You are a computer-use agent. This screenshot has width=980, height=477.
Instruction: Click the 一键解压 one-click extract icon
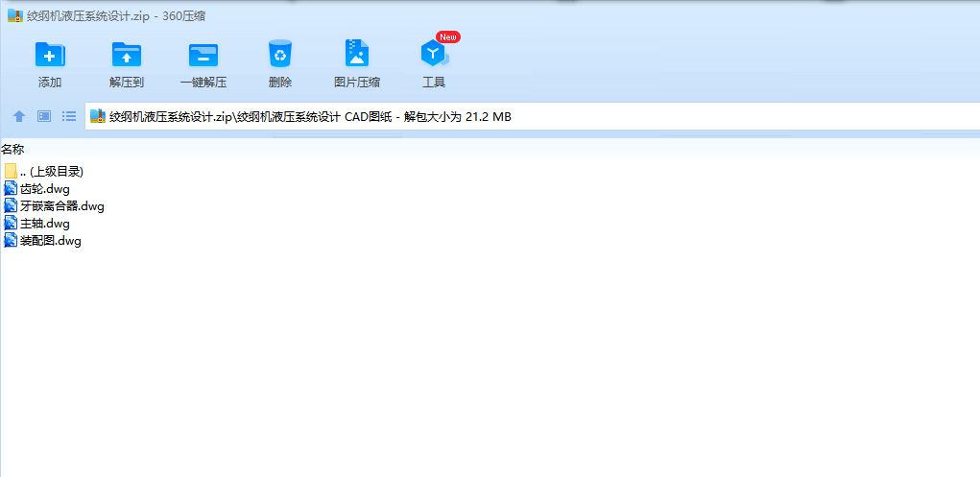[203, 55]
